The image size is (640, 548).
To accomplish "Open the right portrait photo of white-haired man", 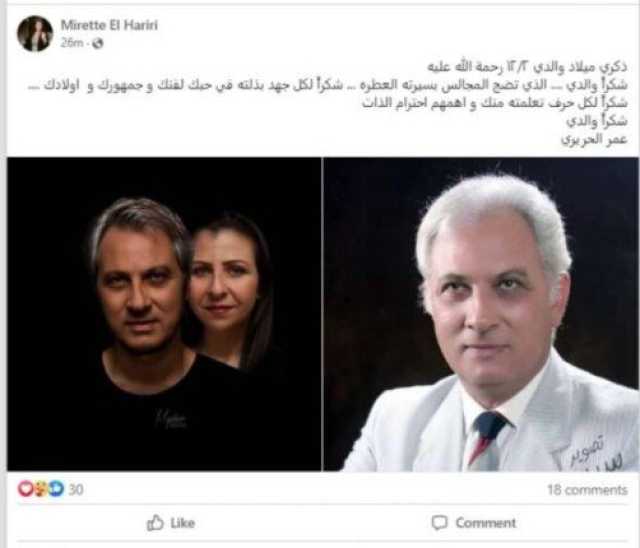I will pyautogui.click(x=481, y=314).
